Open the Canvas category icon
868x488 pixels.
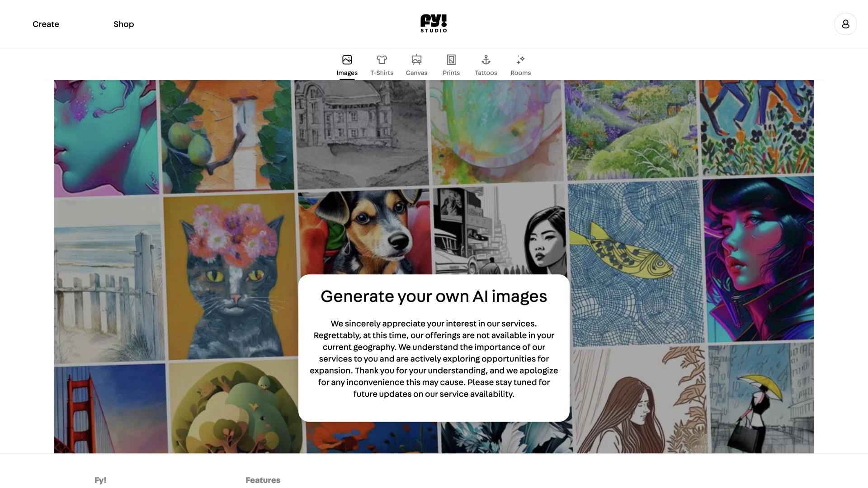416,60
